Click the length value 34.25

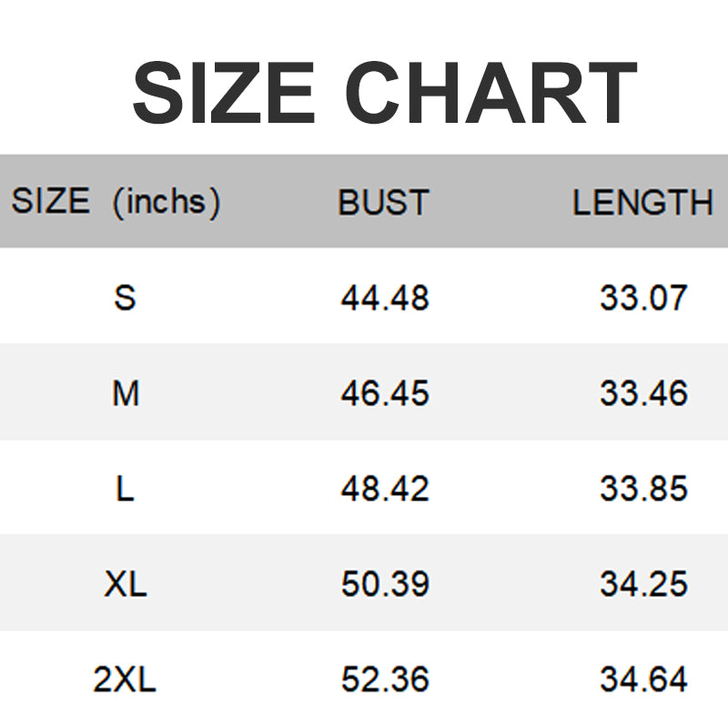tap(643, 583)
